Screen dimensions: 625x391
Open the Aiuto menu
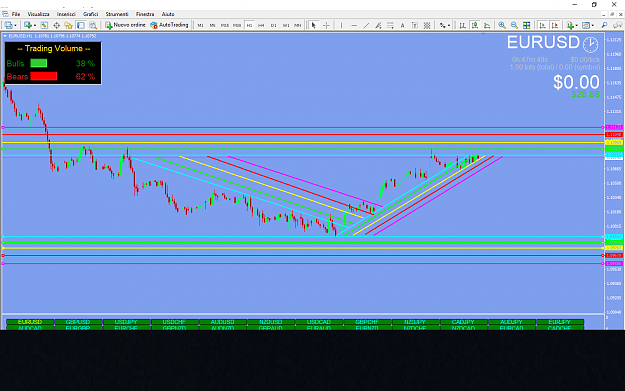pyautogui.click(x=168, y=14)
